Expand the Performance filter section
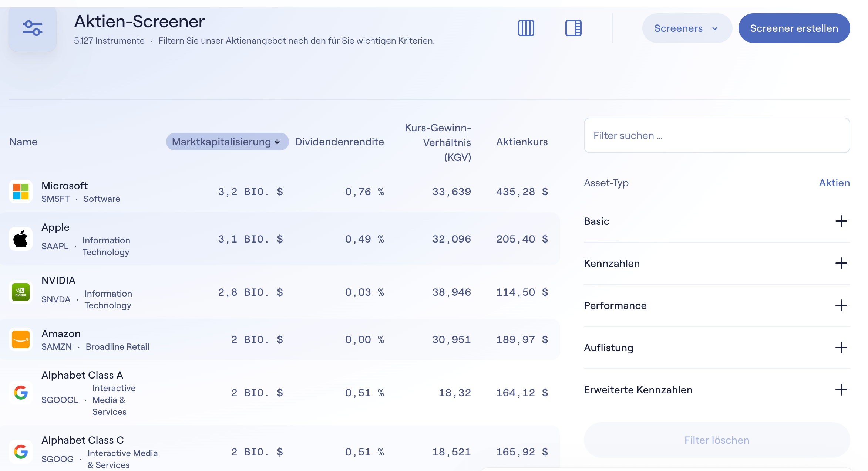Image resolution: width=868 pixels, height=471 pixels. click(x=717, y=305)
